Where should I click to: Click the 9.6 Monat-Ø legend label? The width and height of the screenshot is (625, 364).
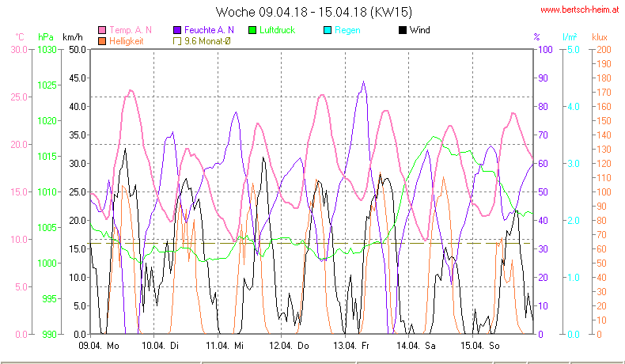click(x=207, y=41)
